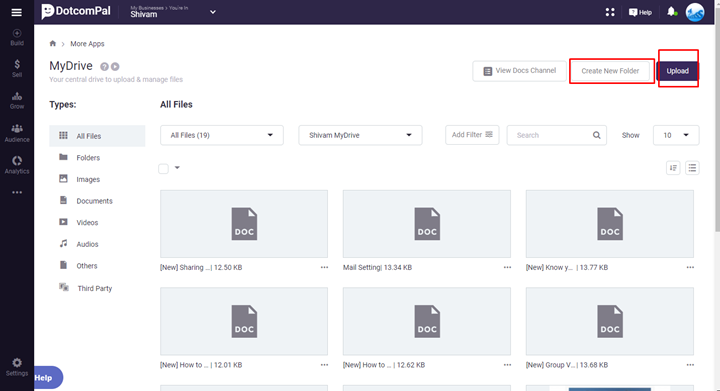Open Settings gear in the sidebar
Image resolution: width=720 pixels, height=391 pixels.
[x=17, y=367]
